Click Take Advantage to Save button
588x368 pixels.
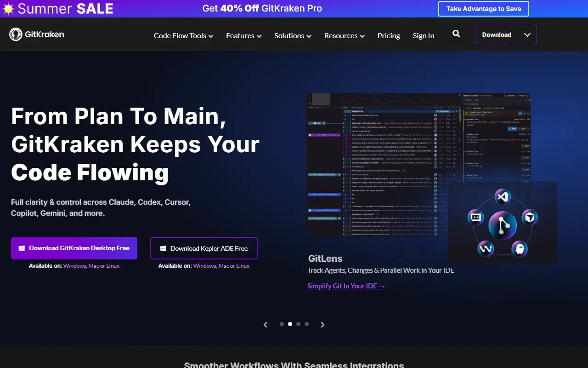484,9
